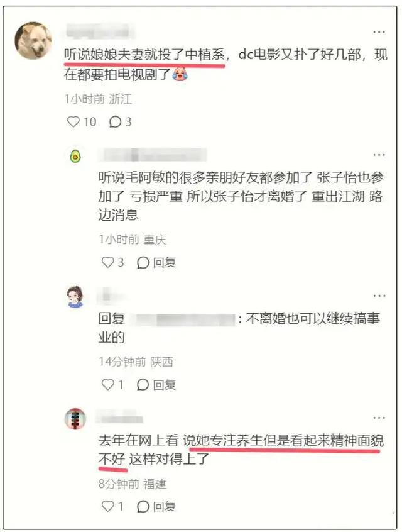The image size is (402, 532).
Task: Tap 回复 under the 福建 reply
Action: pos(156,507)
